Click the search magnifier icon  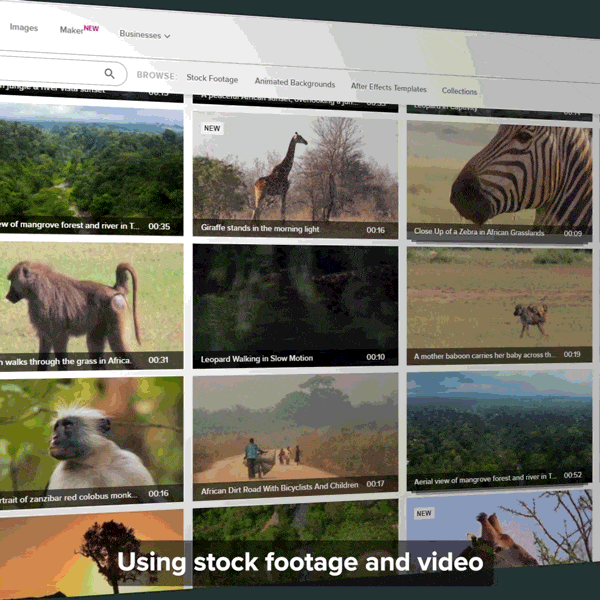click(110, 73)
